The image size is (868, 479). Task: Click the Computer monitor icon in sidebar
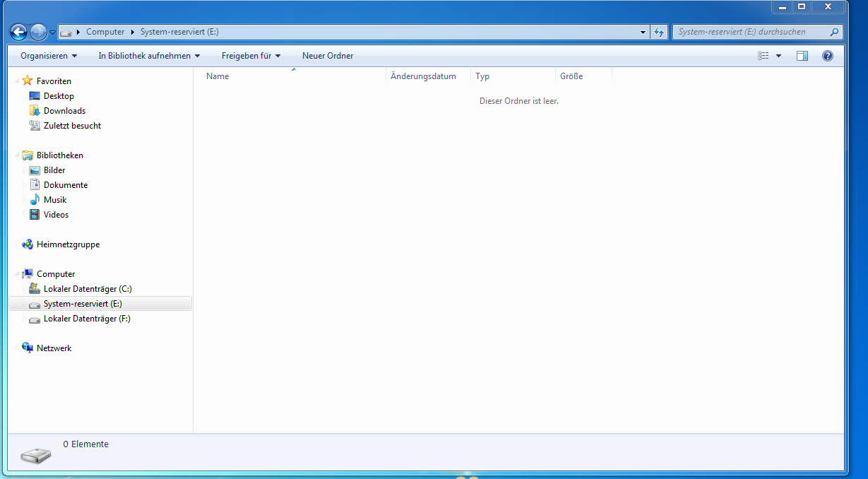tap(28, 273)
